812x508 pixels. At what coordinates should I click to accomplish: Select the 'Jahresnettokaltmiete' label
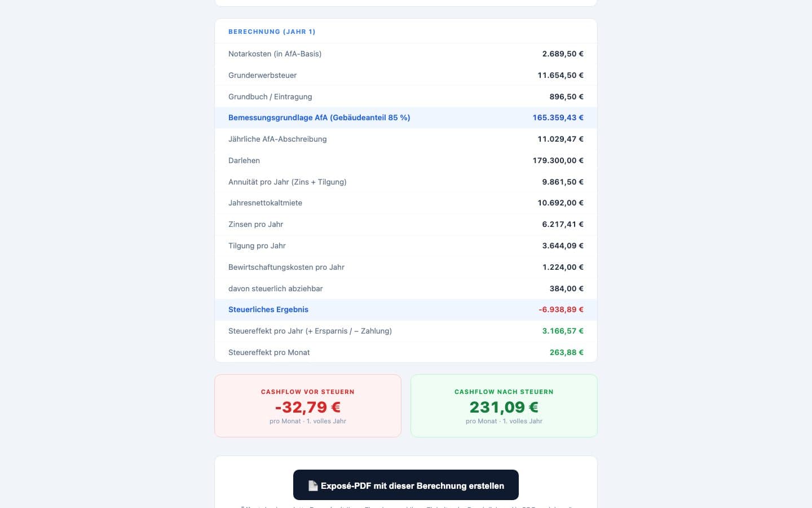tap(265, 203)
